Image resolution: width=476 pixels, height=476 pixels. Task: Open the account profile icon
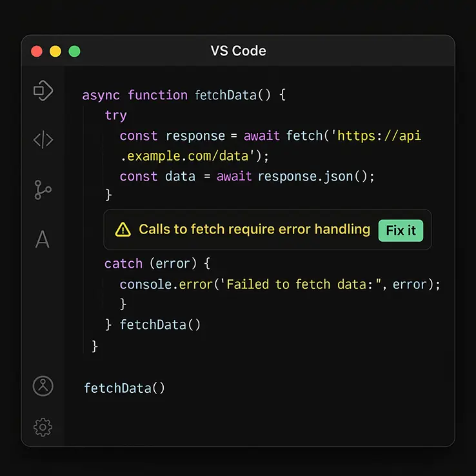(43, 386)
